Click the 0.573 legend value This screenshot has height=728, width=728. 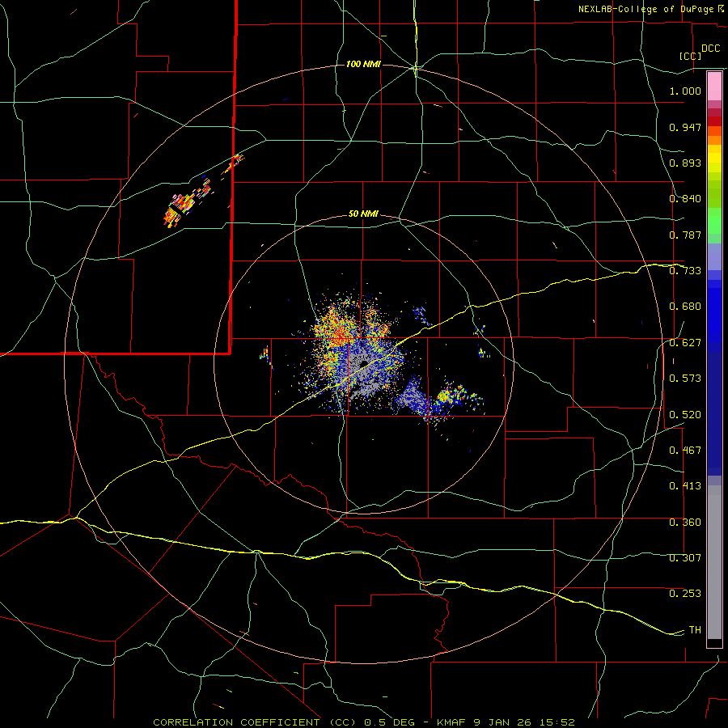pos(685,379)
